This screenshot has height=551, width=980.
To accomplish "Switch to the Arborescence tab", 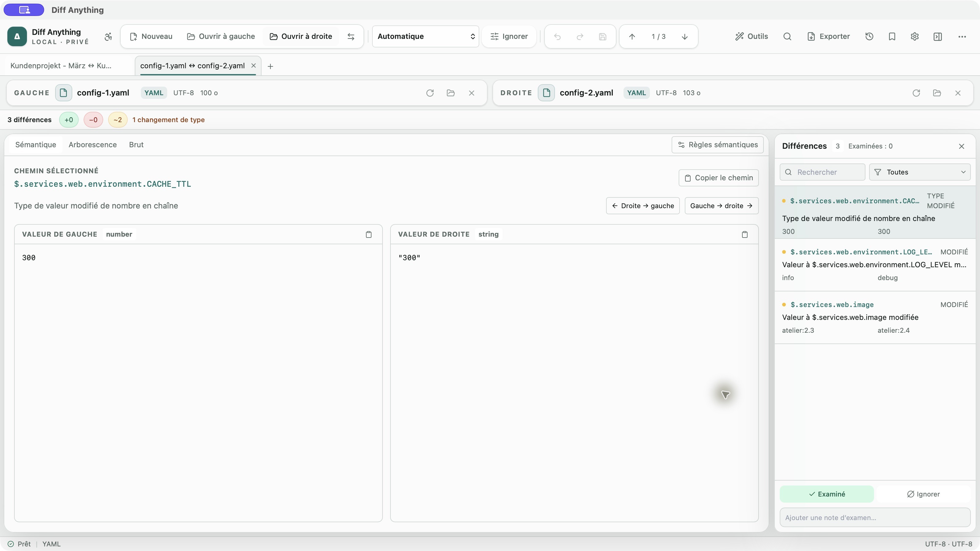I will [x=92, y=145].
